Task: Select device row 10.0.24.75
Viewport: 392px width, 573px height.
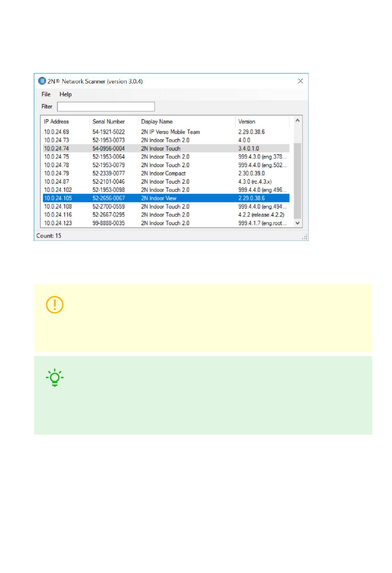Action: coord(166,157)
